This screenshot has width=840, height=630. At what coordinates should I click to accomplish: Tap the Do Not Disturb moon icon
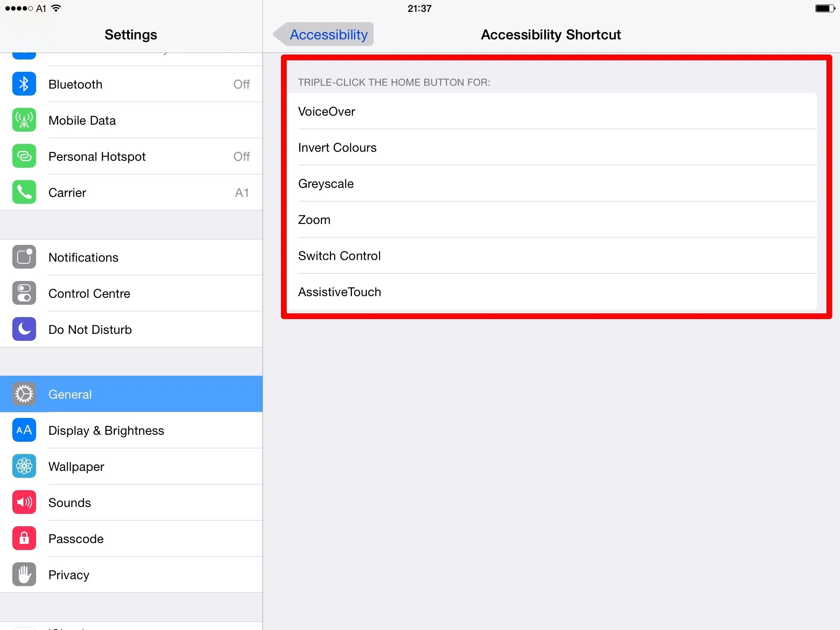(24, 329)
